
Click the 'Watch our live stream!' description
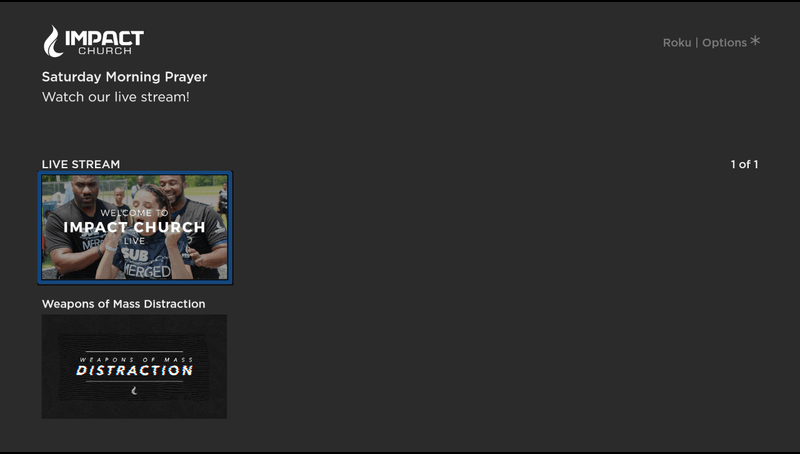[116, 97]
